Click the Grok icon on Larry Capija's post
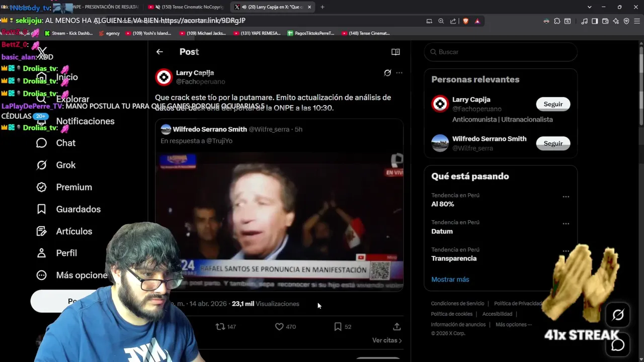 387,73
